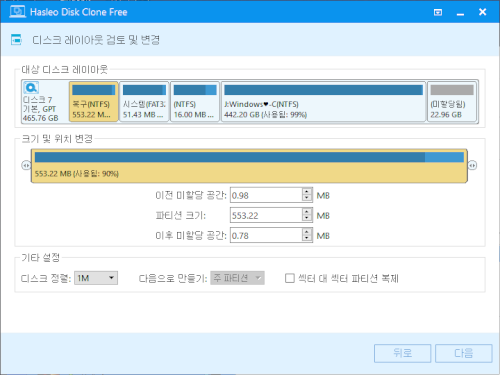Select the J:Windows-C(NTFS) 442.20 GB partition

[323, 102]
